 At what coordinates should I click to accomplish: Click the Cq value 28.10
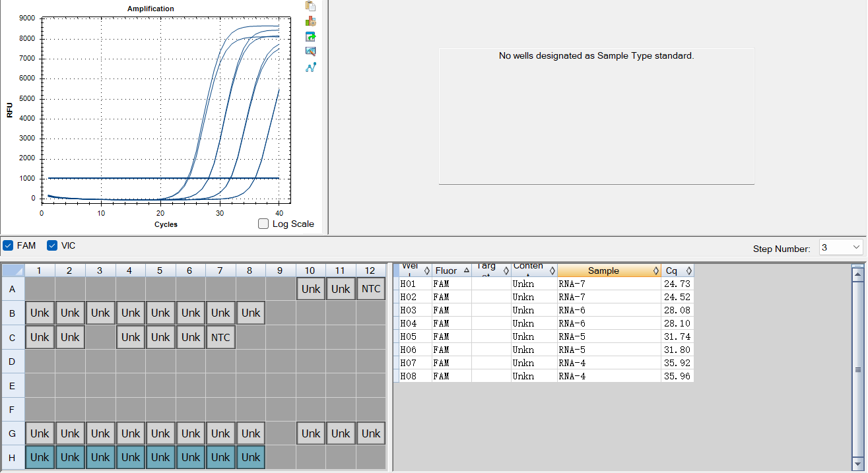coord(677,323)
